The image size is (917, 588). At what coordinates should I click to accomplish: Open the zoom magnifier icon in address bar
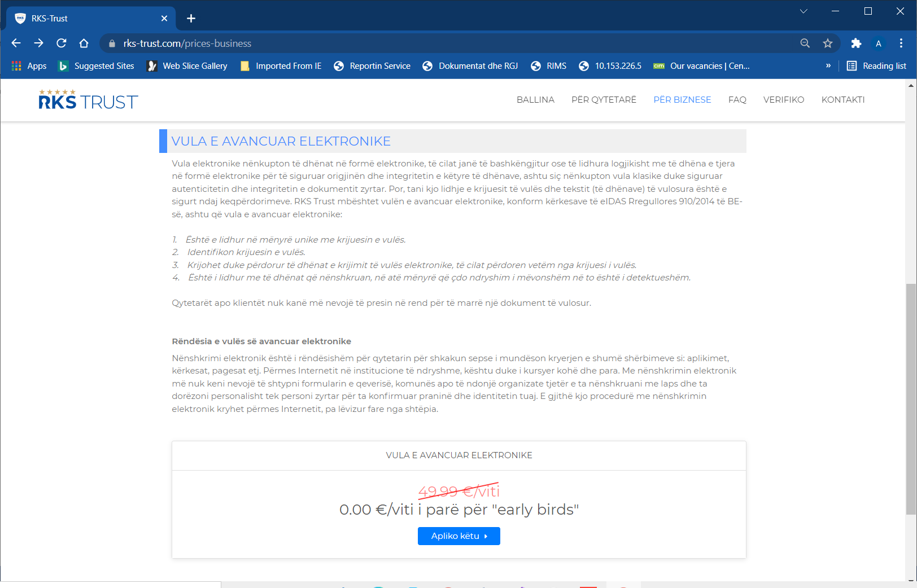pyautogui.click(x=805, y=43)
